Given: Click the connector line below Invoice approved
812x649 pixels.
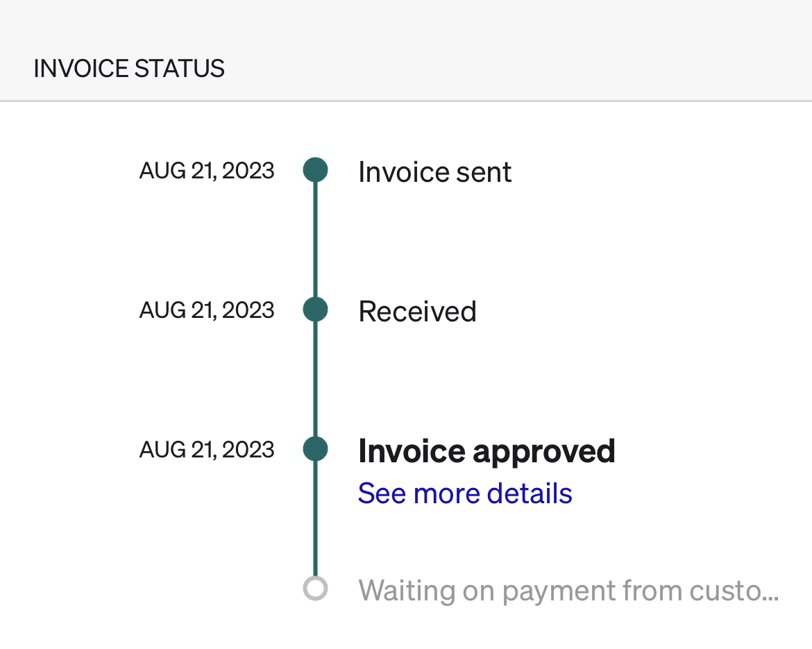Looking at the screenshot, I should tap(316, 521).
